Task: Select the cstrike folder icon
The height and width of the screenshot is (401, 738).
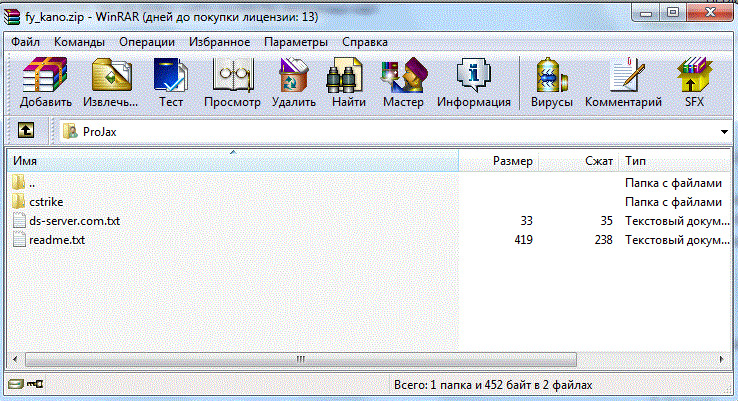Action: 18,201
